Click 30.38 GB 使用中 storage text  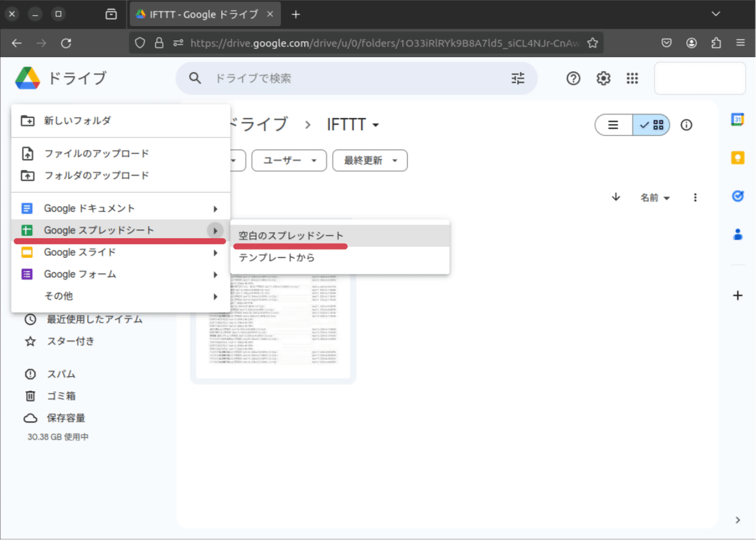coord(58,437)
